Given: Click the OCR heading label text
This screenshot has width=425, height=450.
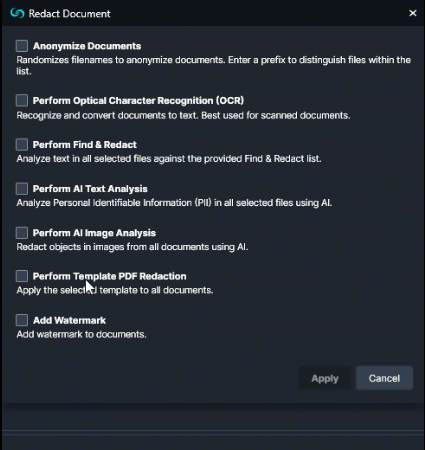Looking at the screenshot, I should (138, 101).
